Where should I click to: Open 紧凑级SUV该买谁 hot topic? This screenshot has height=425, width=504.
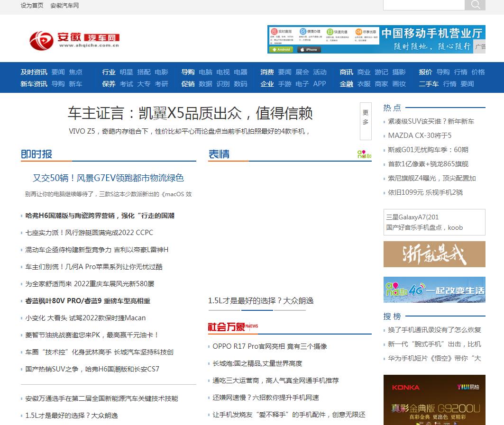coord(431,121)
